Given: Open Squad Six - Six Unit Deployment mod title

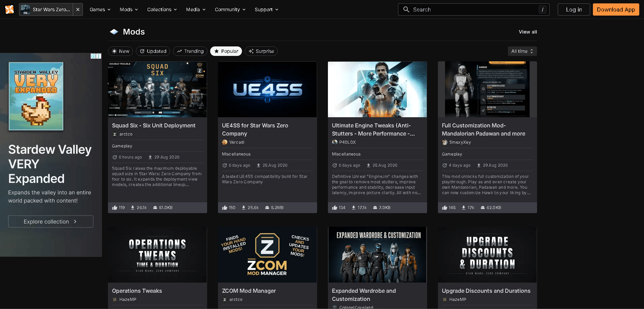Looking at the screenshot, I should 154,125.
